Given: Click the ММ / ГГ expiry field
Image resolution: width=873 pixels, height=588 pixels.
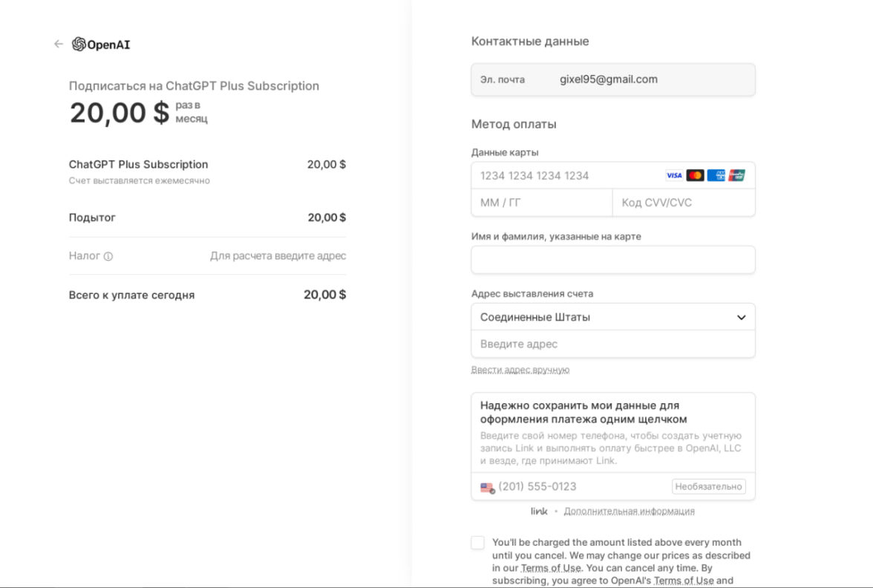Looking at the screenshot, I should (541, 203).
